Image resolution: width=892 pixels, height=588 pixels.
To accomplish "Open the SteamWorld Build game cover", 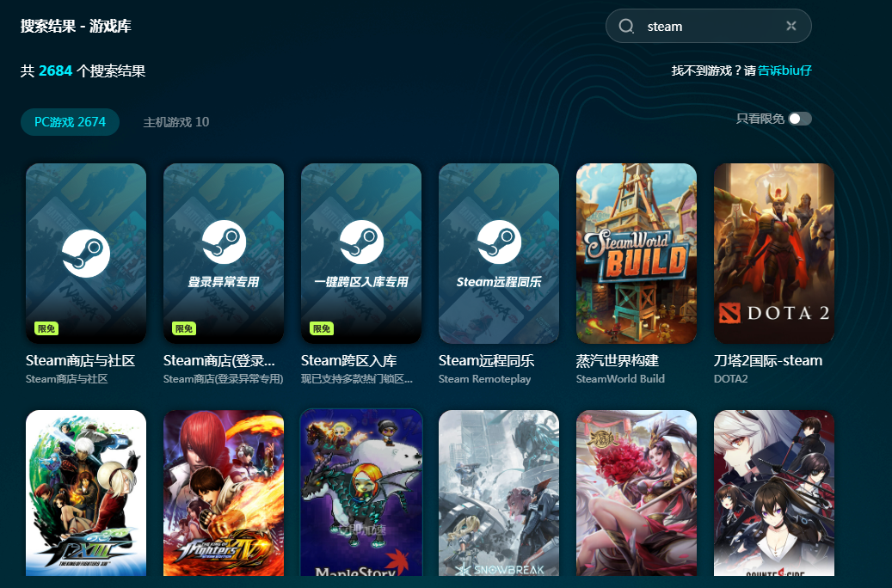I will [637, 253].
